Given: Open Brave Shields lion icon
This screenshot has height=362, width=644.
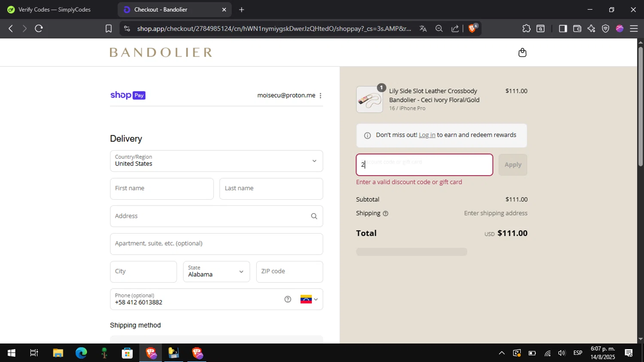Looking at the screenshot, I should click(x=472, y=28).
